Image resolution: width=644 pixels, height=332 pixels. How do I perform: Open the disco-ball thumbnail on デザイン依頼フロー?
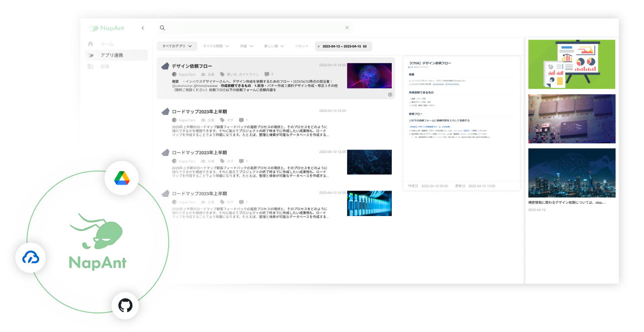369,75
